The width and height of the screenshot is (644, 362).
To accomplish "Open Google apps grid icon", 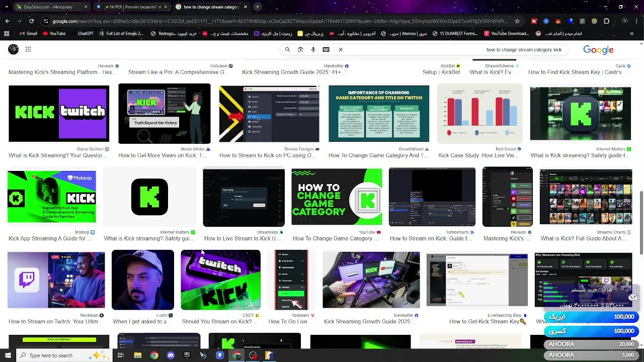I will point(28,49).
